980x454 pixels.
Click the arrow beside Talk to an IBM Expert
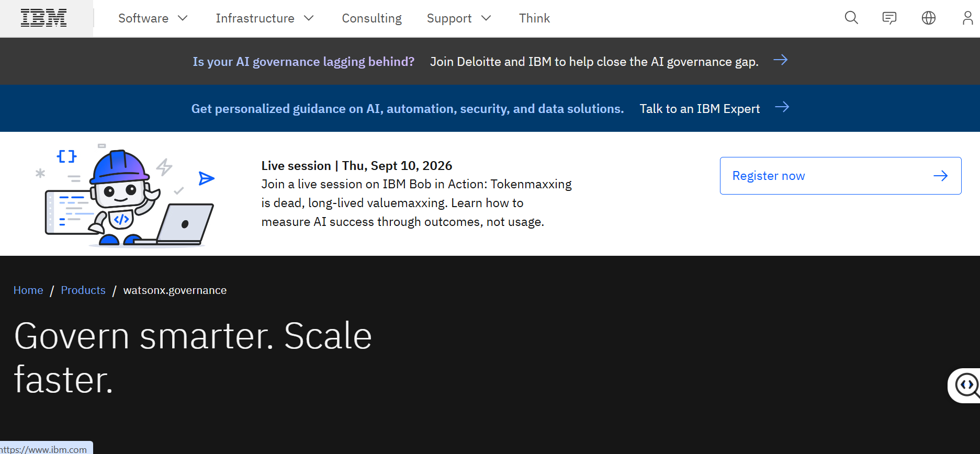point(782,107)
